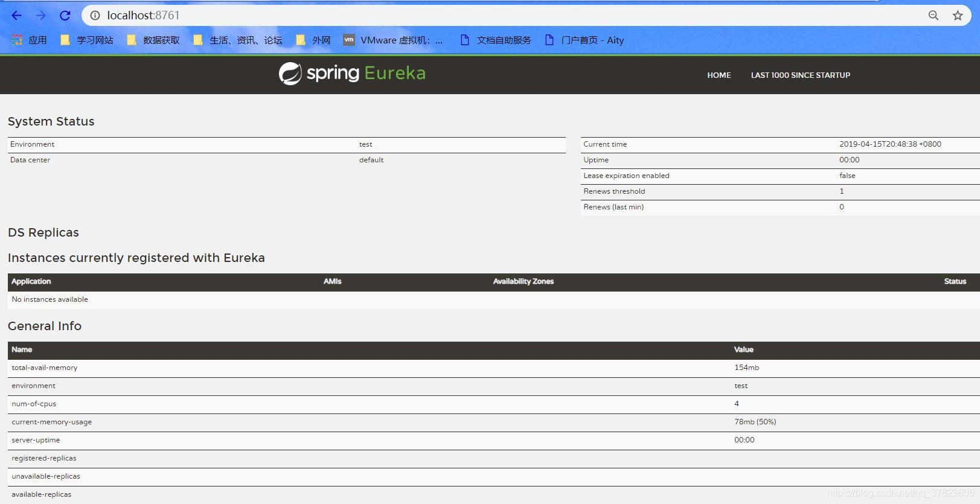Screen dimensions: 980x504
Task: Click the available-replicas row label
Action: click(42, 494)
